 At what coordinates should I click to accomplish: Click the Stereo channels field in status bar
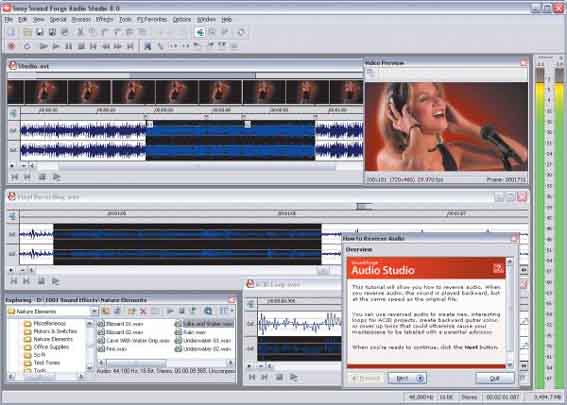[x=469, y=397]
